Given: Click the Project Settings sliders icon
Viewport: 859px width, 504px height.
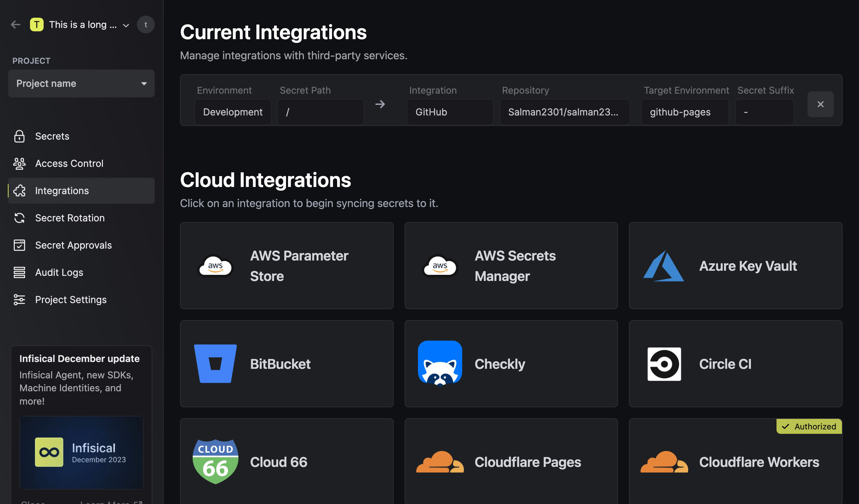Looking at the screenshot, I should tap(19, 300).
